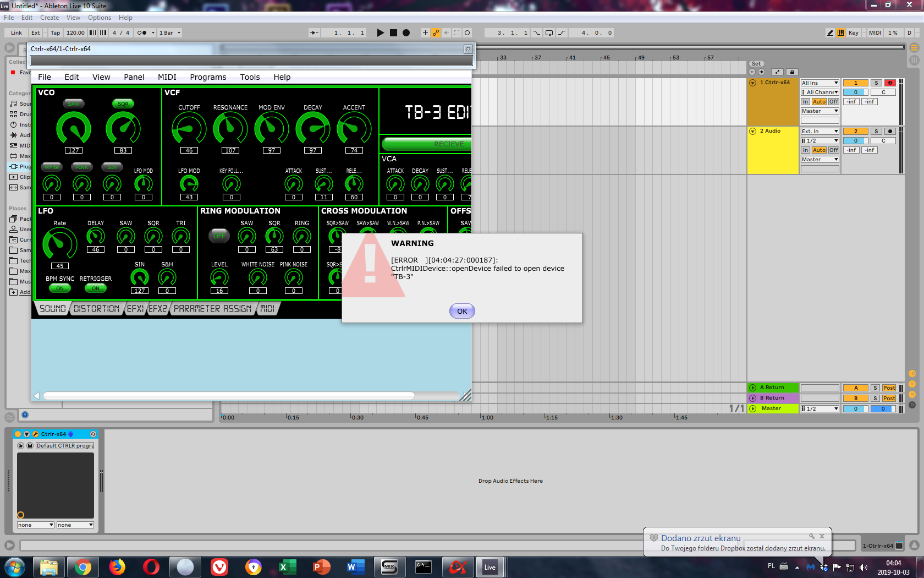Toggle the Ext sync button
924x578 pixels.
click(x=36, y=33)
